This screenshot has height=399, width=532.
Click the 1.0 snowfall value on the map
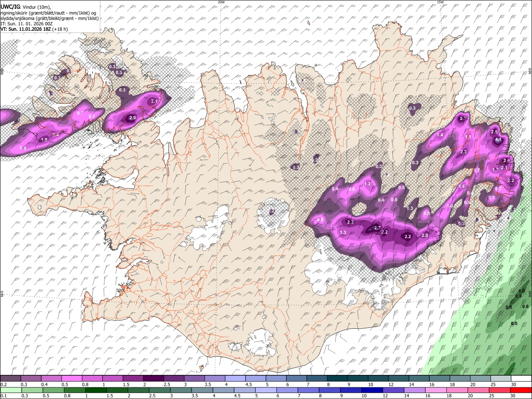tap(450, 206)
